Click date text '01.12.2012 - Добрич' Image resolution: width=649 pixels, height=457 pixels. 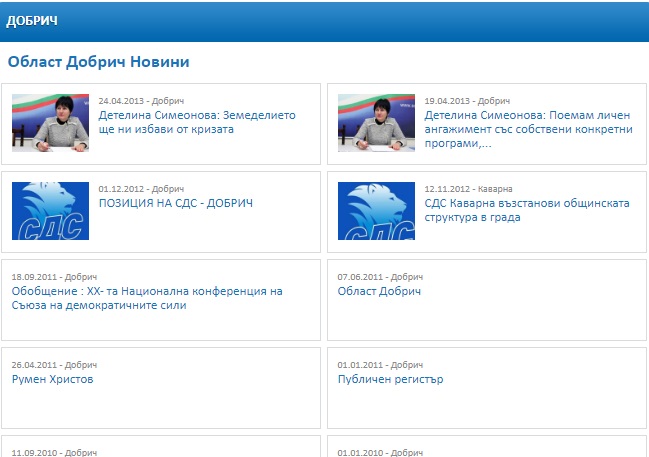(x=141, y=189)
